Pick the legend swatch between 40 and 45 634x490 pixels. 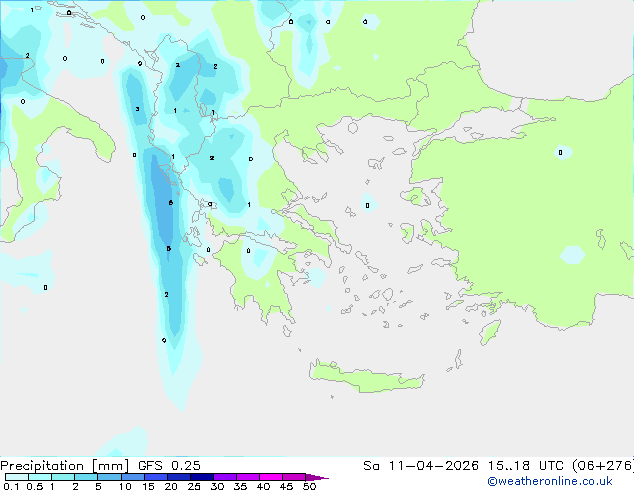pos(271,477)
